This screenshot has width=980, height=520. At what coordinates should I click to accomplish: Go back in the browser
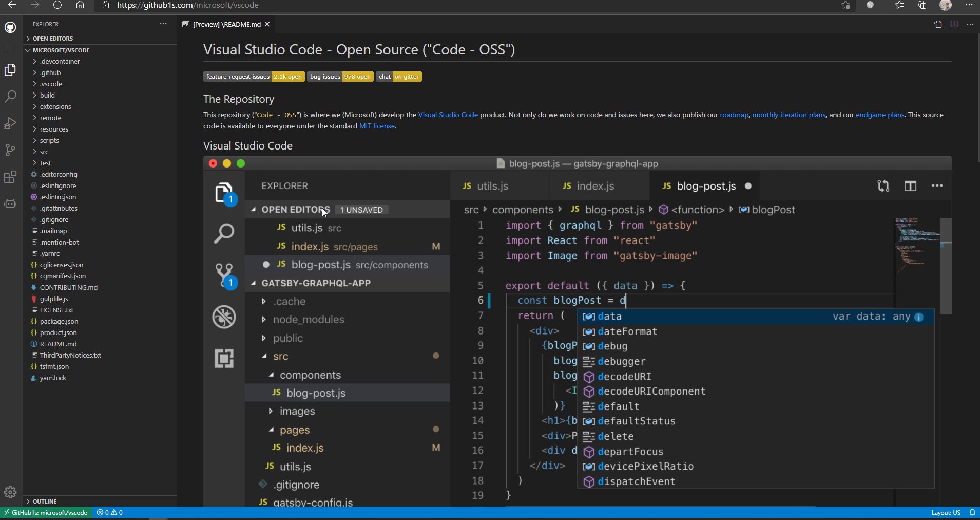click(x=12, y=5)
